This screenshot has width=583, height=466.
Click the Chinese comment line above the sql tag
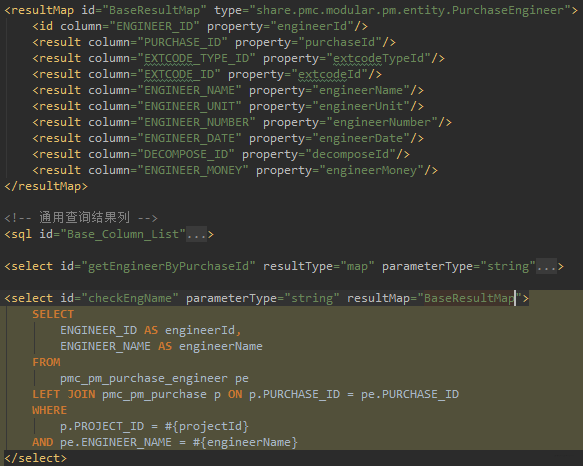[81, 218]
